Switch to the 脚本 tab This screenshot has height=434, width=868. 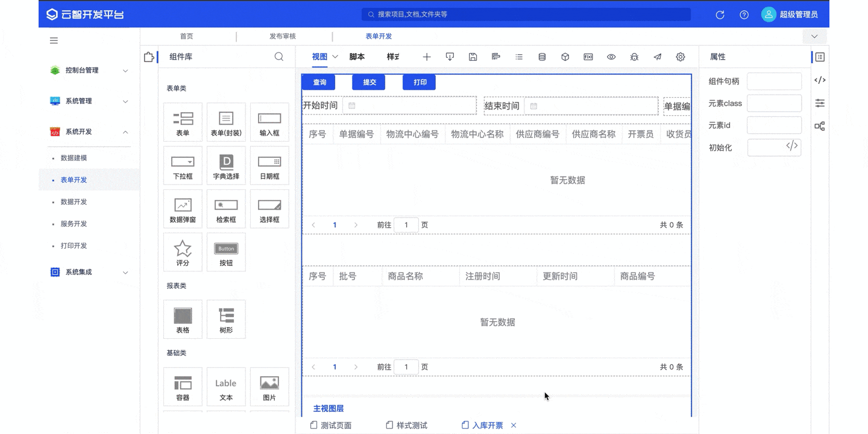click(x=357, y=57)
